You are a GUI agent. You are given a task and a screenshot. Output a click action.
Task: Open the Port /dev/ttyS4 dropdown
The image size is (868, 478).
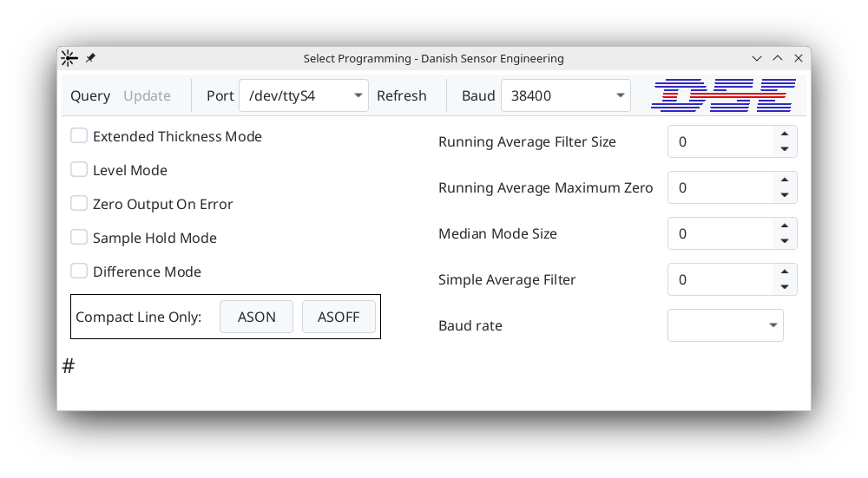pos(304,95)
